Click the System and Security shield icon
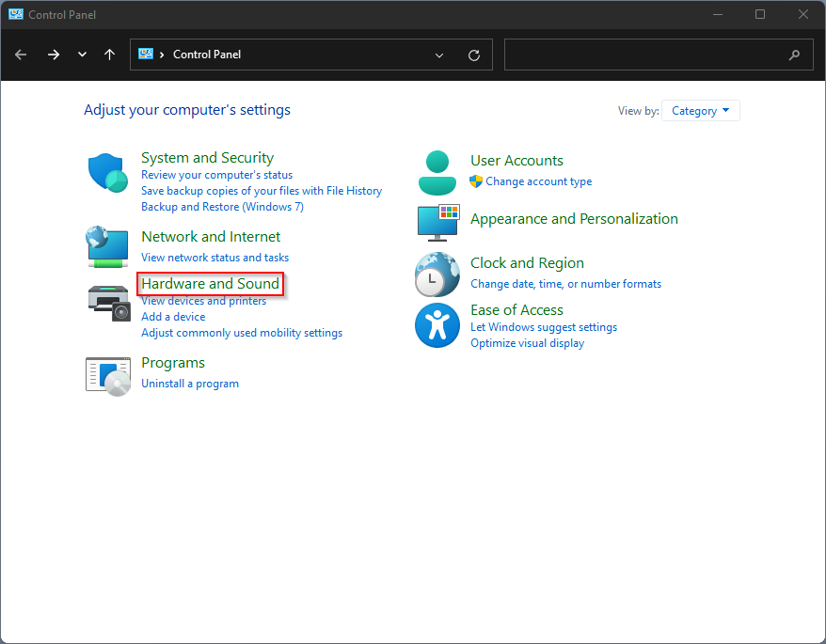The height and width of the screenshot is (644, 826). pos(108,173)
